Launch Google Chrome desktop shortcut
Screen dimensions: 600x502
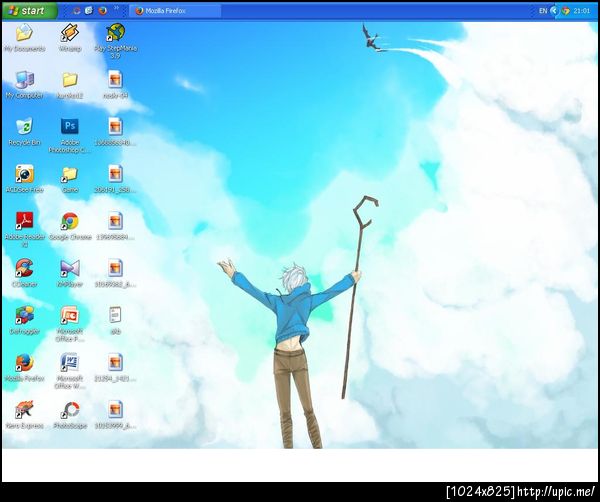click(x=70, y=226)
